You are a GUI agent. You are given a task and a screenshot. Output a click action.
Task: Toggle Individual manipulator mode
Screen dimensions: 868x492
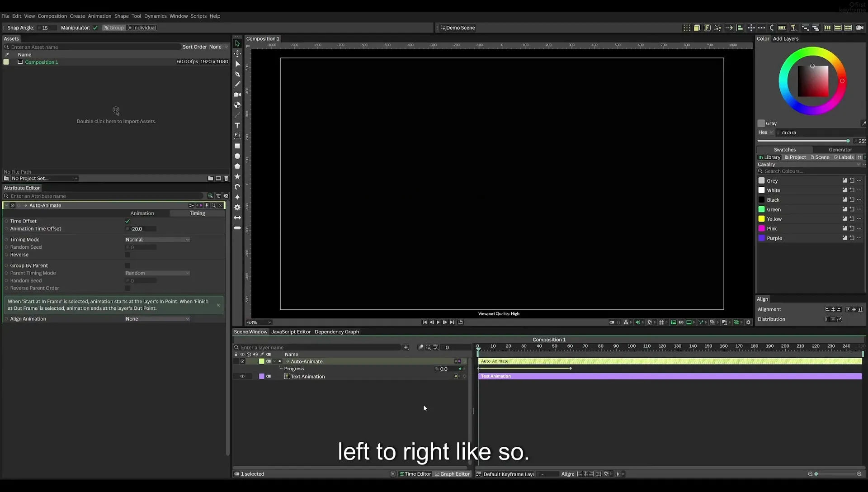click(x=142, y=28)
